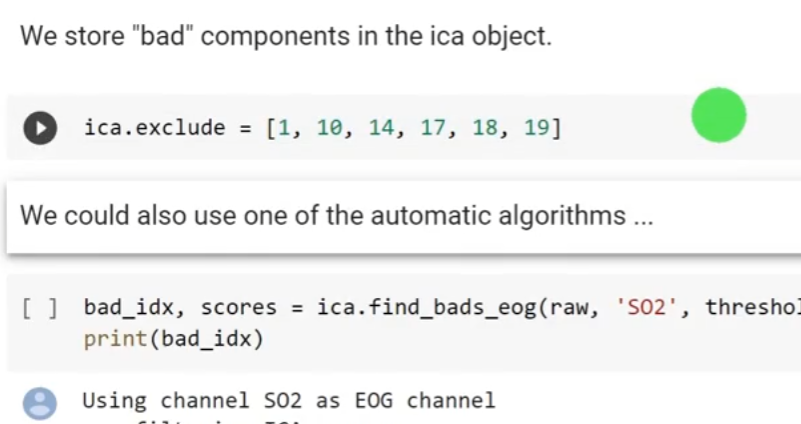
Task: Click the output avatar icon
Action: [x=40, y=403]
